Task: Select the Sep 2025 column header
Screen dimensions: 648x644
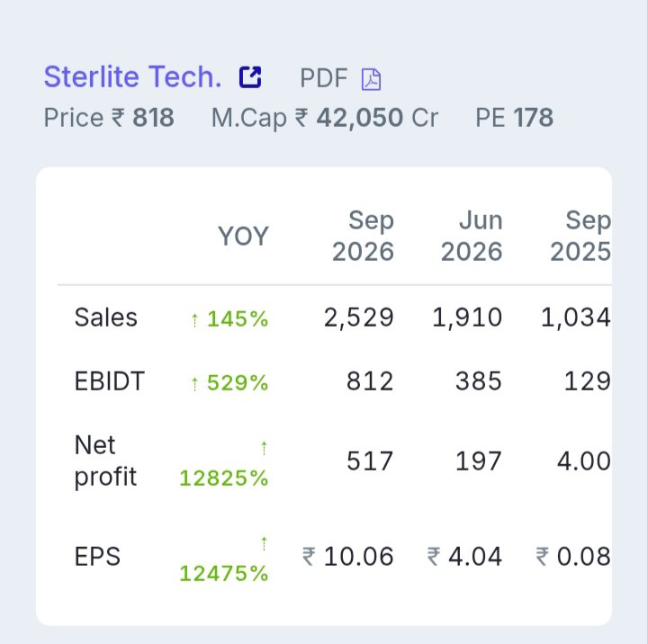Action: pyautogui.click(x=580, y=236)
